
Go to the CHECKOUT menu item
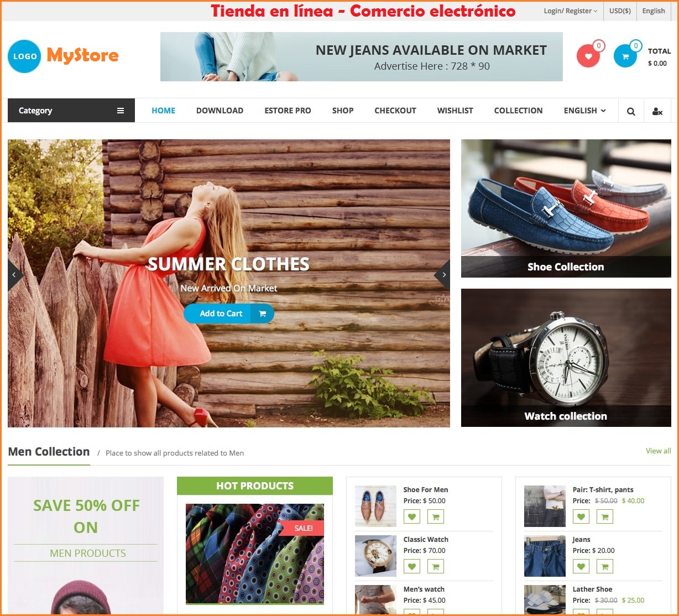395,111
